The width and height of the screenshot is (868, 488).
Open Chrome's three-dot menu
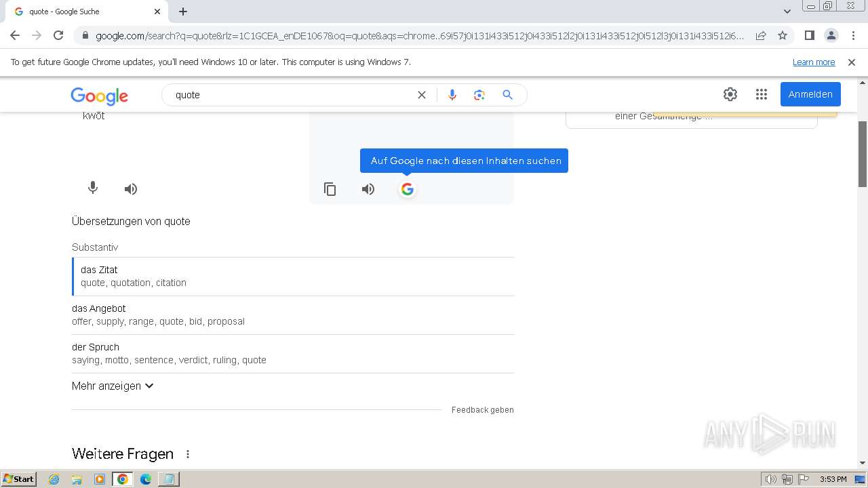[853, 35]
